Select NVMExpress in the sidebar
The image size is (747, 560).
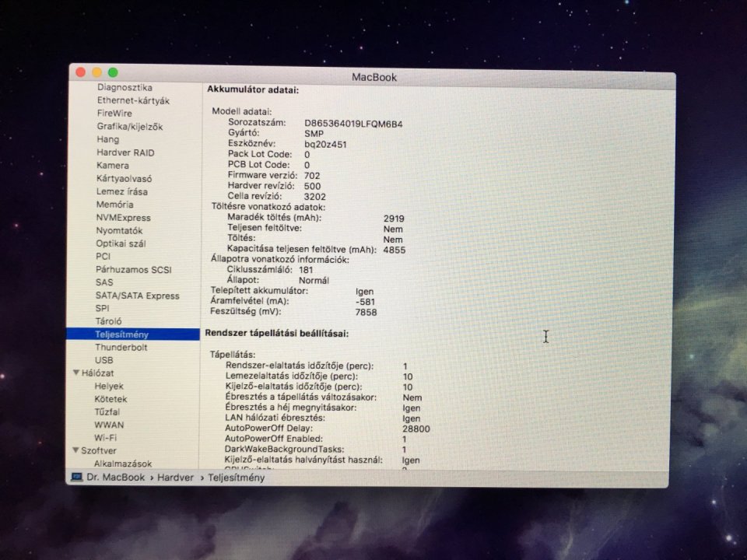(124, 218)
